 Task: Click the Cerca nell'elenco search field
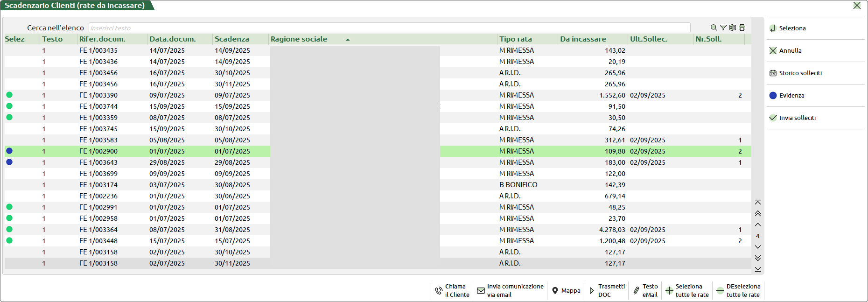(389, 28)
